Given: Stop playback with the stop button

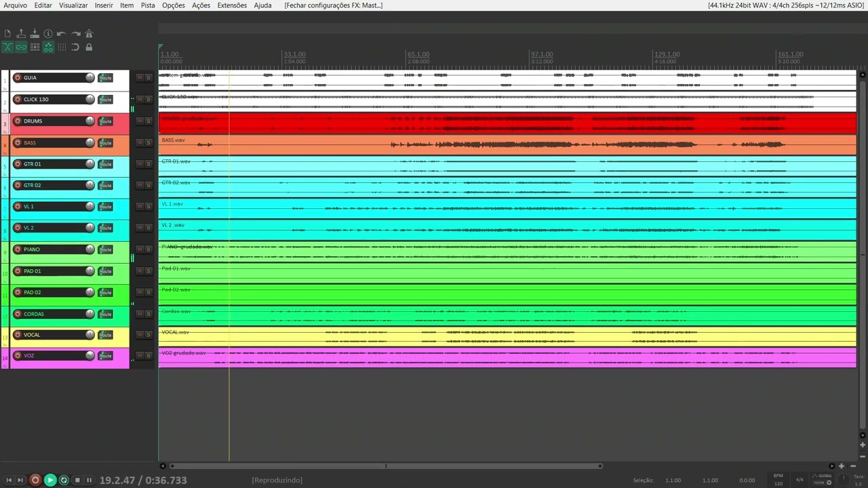Looking at the screenshot, I should point(77,480).
